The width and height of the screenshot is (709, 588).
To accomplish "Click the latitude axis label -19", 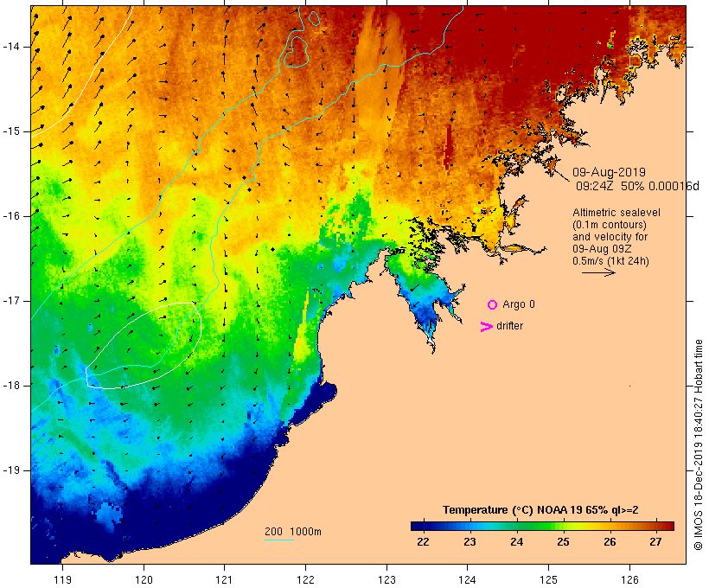I will pyautogui.click(x=10, y=470).
